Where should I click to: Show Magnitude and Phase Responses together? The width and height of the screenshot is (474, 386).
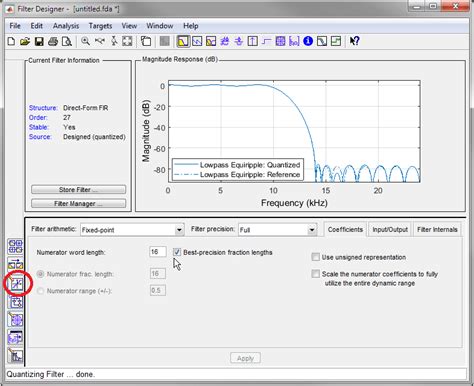tap(211, 41)
